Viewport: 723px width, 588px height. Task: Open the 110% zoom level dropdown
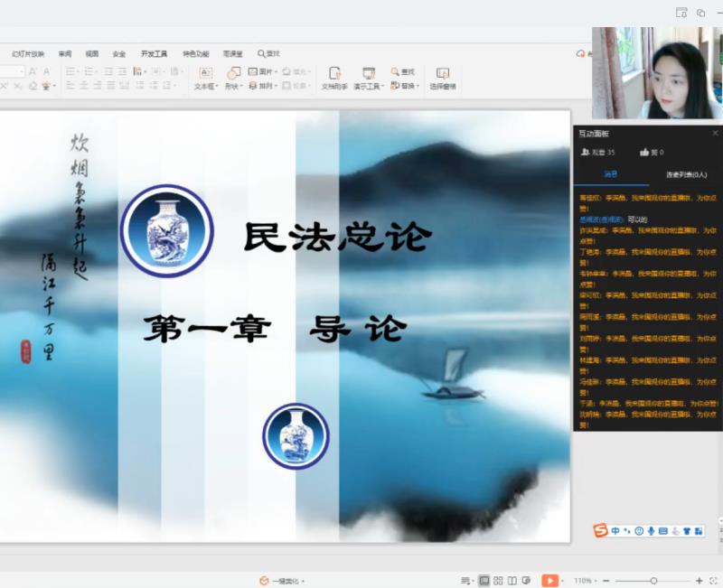[583, 581]
